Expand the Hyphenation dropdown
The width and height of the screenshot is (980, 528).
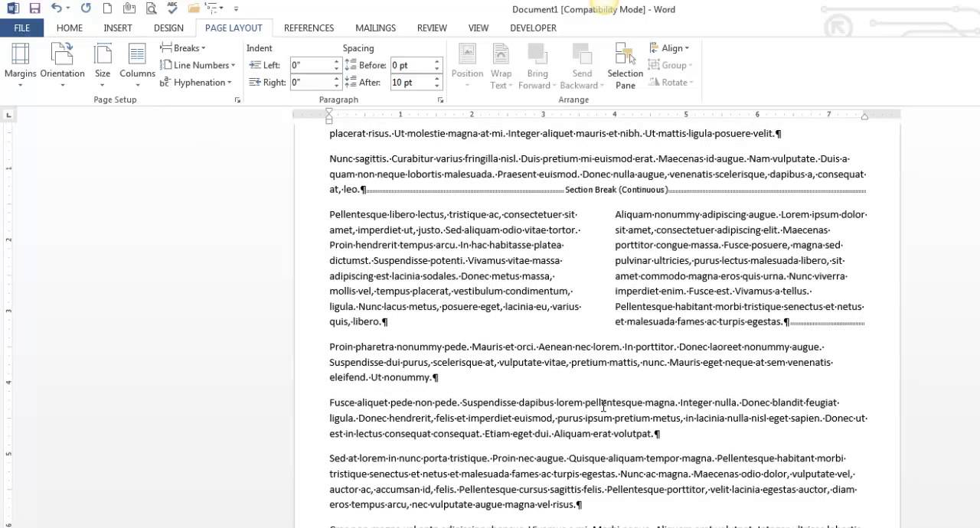tap(196, 83)
